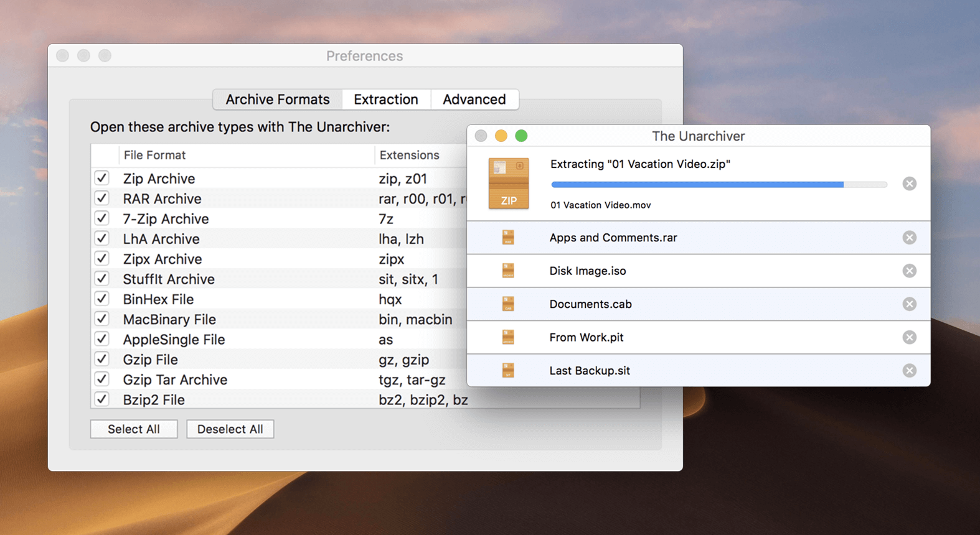Click the 'lha, lzh' extensions cell
Image resolution: width=980 pixels, height=535 pixels.
pyautogui.click(x=401, y=239)
